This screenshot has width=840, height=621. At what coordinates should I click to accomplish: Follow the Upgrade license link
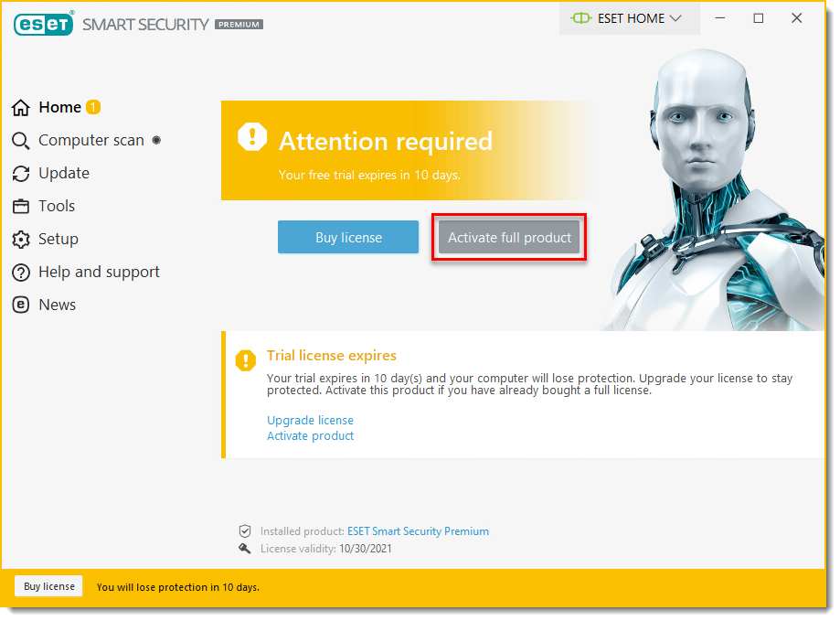click(x=310, y=421)
